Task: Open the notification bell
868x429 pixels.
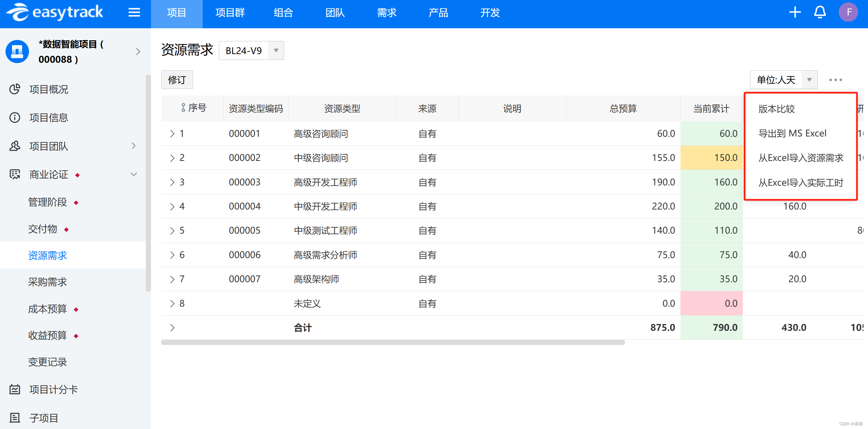Action: [820, 12]
